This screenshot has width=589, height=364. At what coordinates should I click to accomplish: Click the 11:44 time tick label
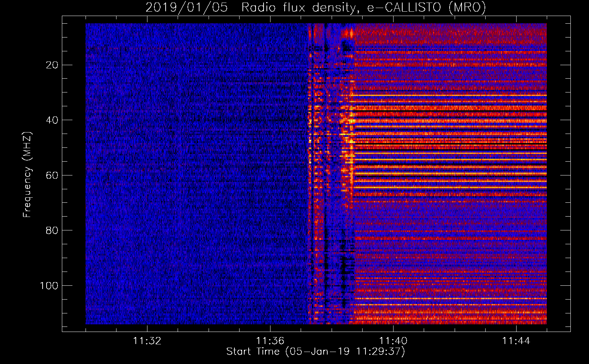pos(516,341)
